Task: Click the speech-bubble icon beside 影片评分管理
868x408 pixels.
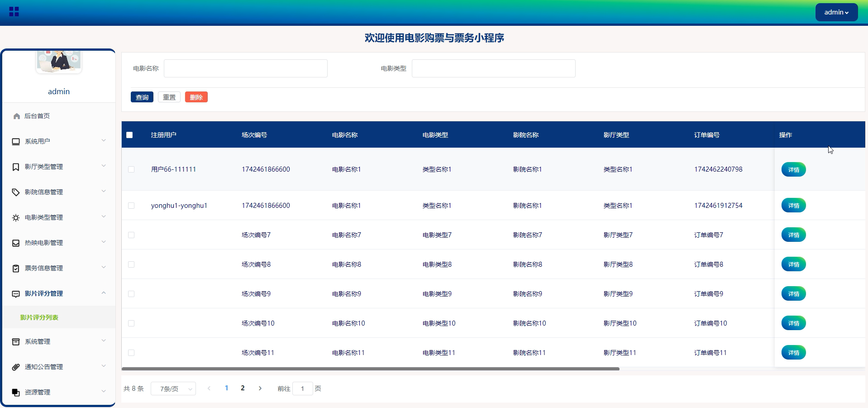Action: pyautogui.click(x=15, y=294)
